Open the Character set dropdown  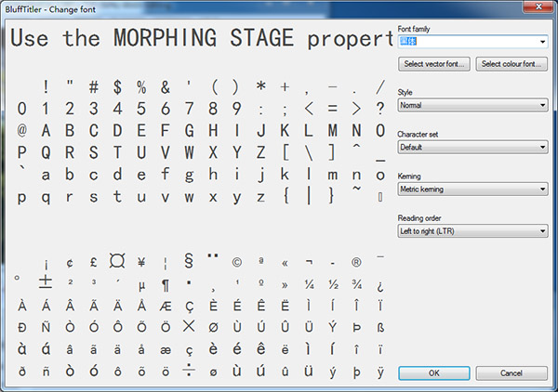point(472,147)
